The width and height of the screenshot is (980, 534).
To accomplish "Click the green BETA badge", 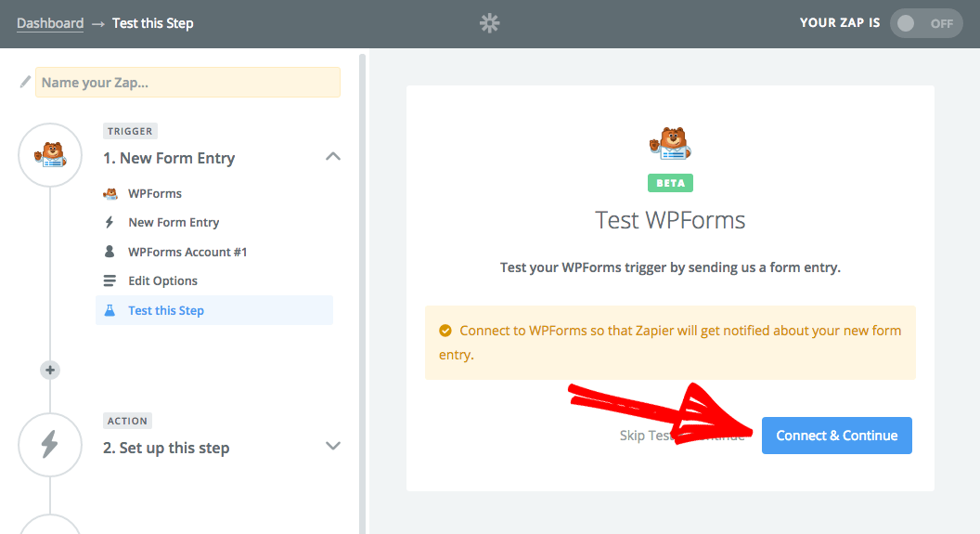I will click(670, 183).
